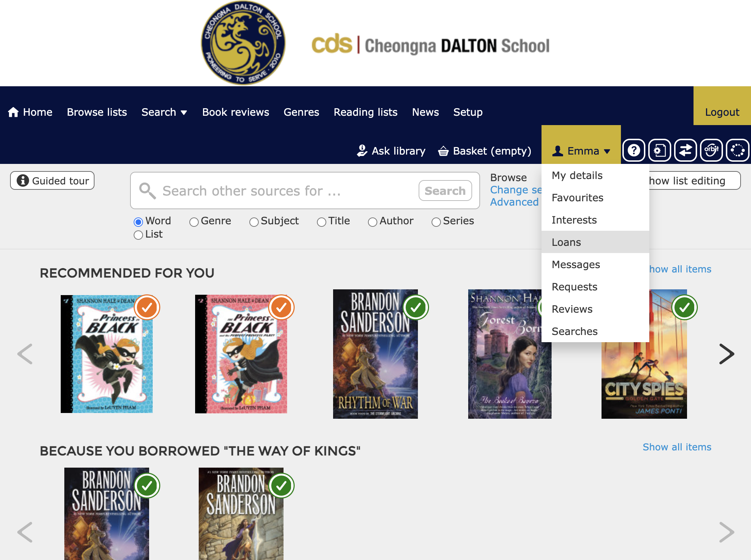This screenshot has width=751, height=560.
Task: Open Messages in user menu
Action: pos(595,265)
